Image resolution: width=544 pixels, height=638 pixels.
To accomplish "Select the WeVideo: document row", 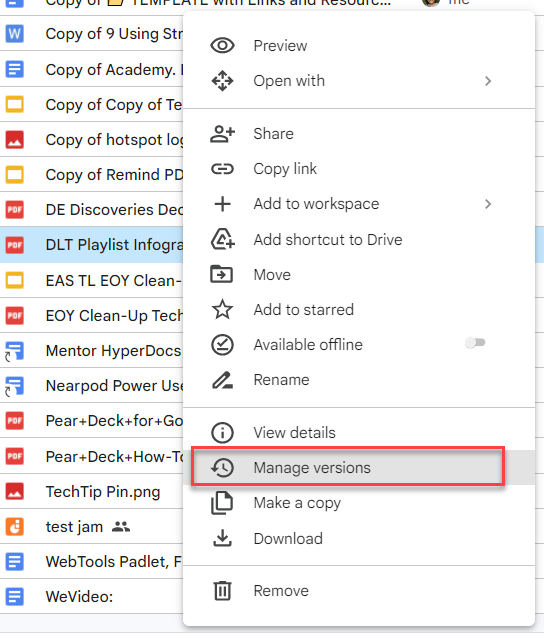I will (92, 596).
